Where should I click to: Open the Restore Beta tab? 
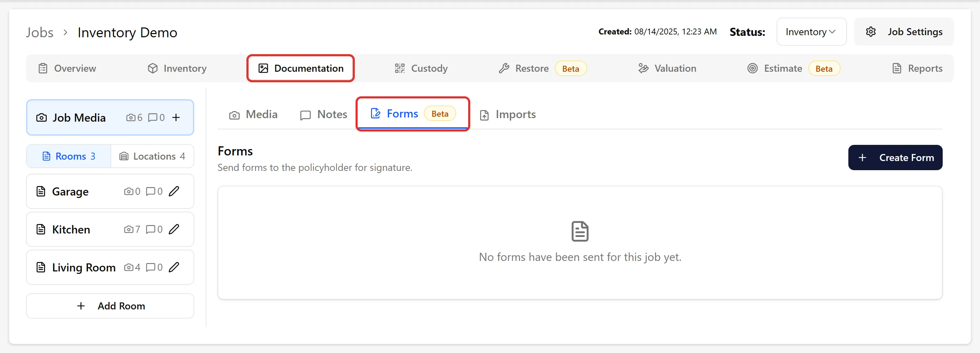click(x=542, y=69)
